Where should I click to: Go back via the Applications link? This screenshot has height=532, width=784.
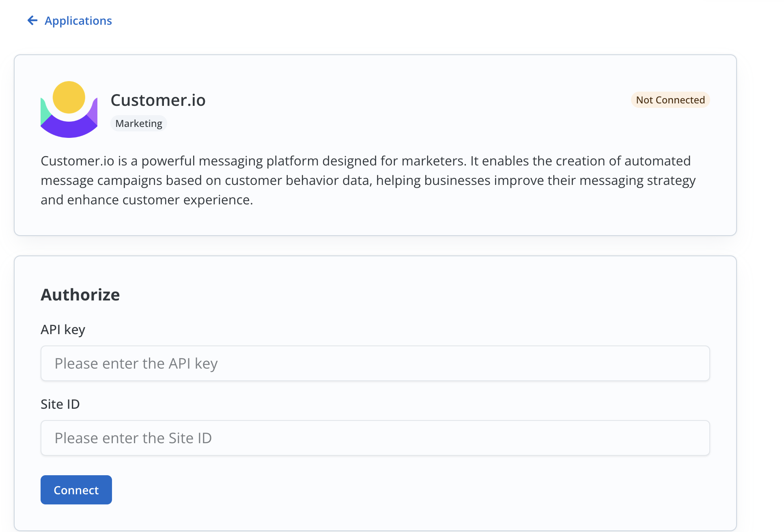tap(78, 21)
